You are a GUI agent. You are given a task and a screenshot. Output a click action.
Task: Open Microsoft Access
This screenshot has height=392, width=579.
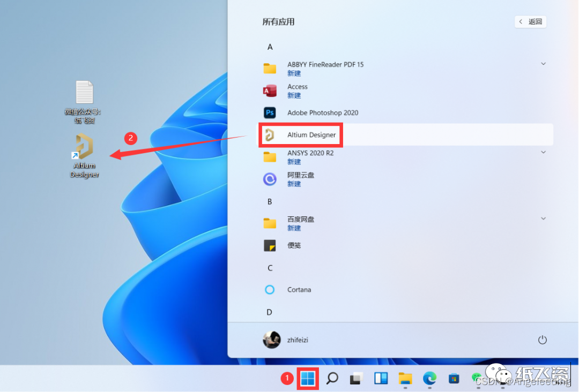point(297,91)
